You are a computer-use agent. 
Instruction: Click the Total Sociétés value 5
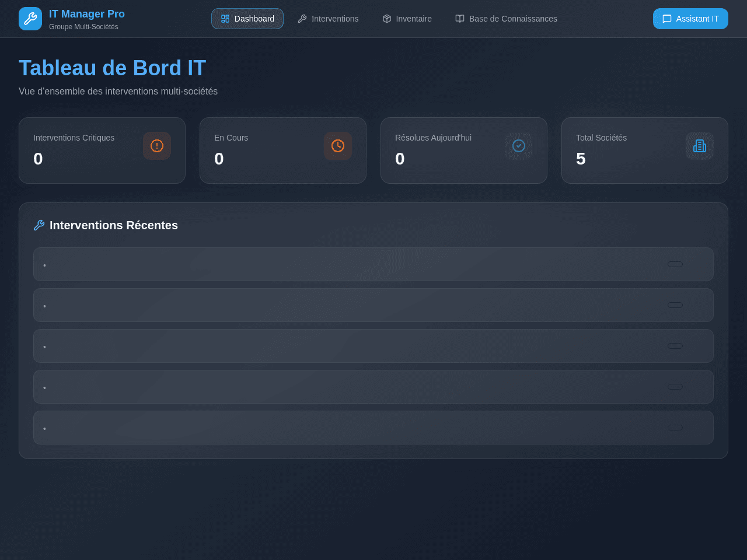[x=581, y=159]
